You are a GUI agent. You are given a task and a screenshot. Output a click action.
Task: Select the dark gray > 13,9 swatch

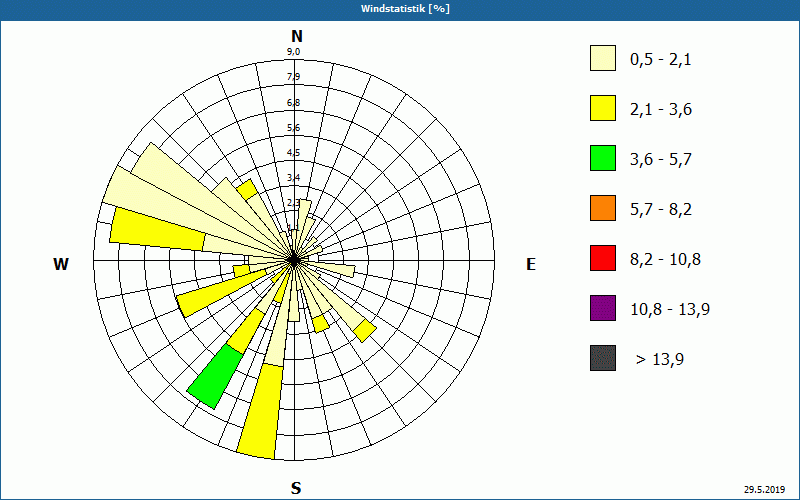coord(603,358)
